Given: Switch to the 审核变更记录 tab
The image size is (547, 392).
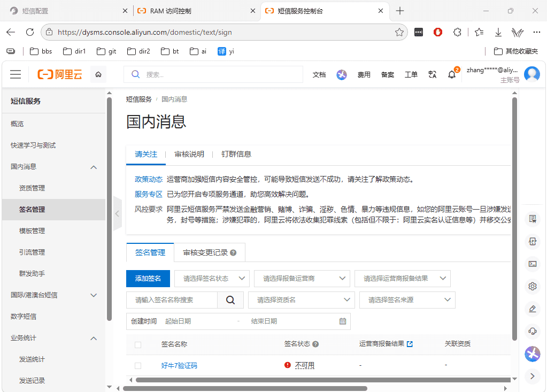Looking at the screenshot, I should 210,252.
